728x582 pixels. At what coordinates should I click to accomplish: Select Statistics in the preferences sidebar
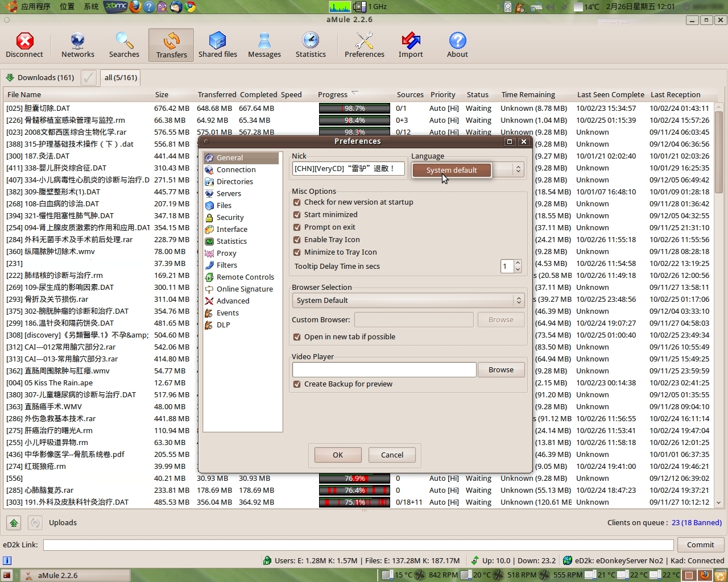pyautogui.click(x=242, y=241)
